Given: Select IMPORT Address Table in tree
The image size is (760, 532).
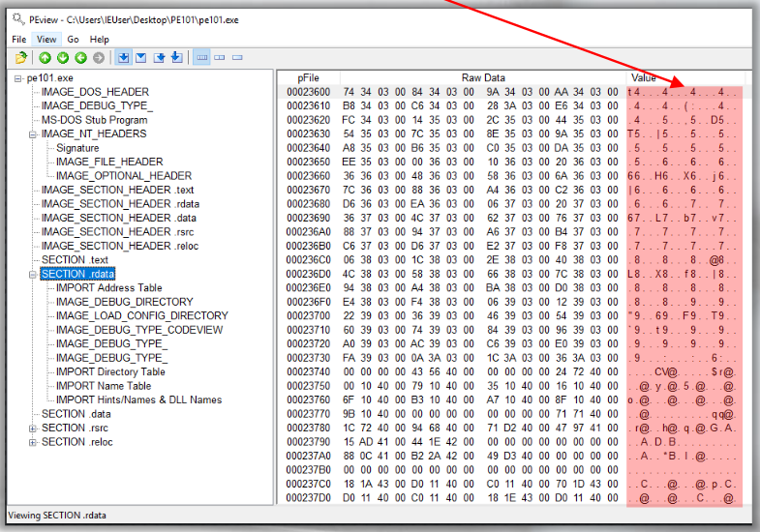Looking at the screenshot, I should point(109,288).
